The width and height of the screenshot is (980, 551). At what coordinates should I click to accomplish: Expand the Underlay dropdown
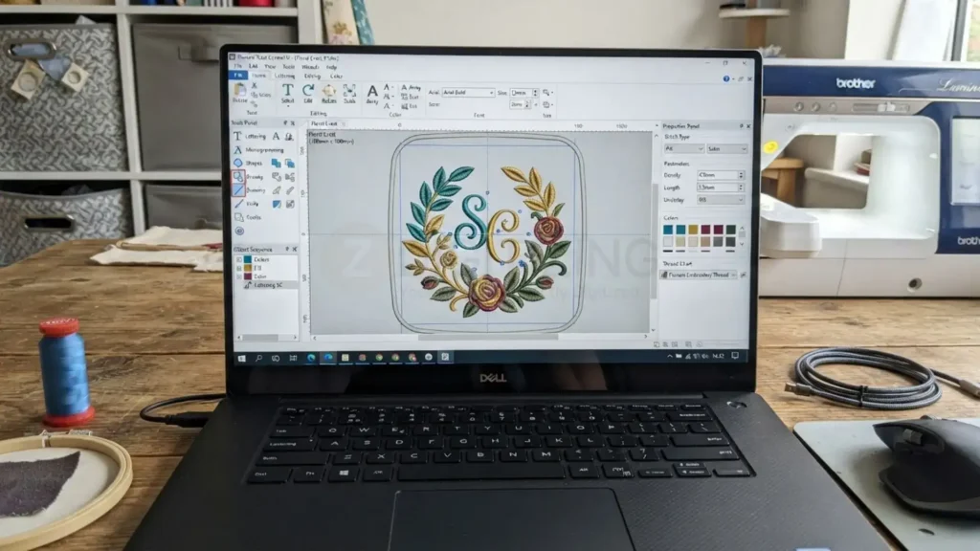point(721,200)
